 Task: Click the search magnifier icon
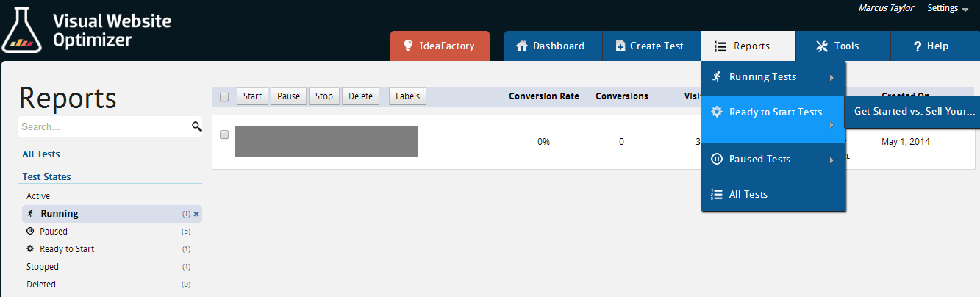point(196,126)
